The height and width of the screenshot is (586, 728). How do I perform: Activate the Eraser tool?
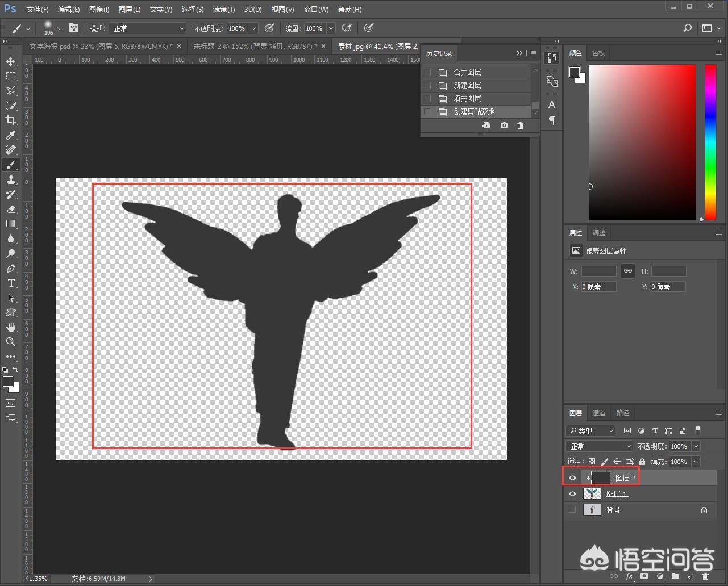point(11,209)
